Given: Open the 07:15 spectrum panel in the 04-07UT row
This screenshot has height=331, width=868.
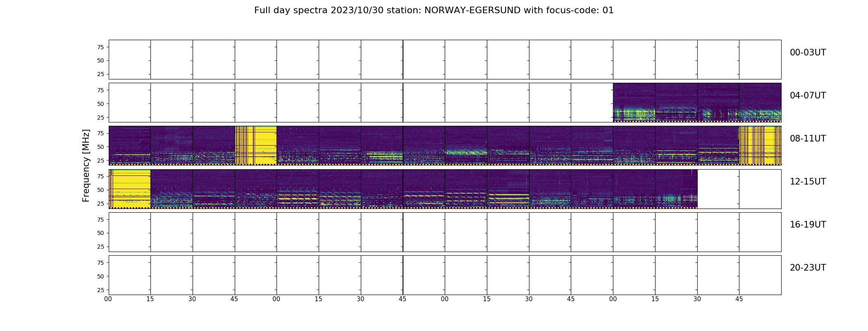Looking at the screenshot, I should 676,103.
